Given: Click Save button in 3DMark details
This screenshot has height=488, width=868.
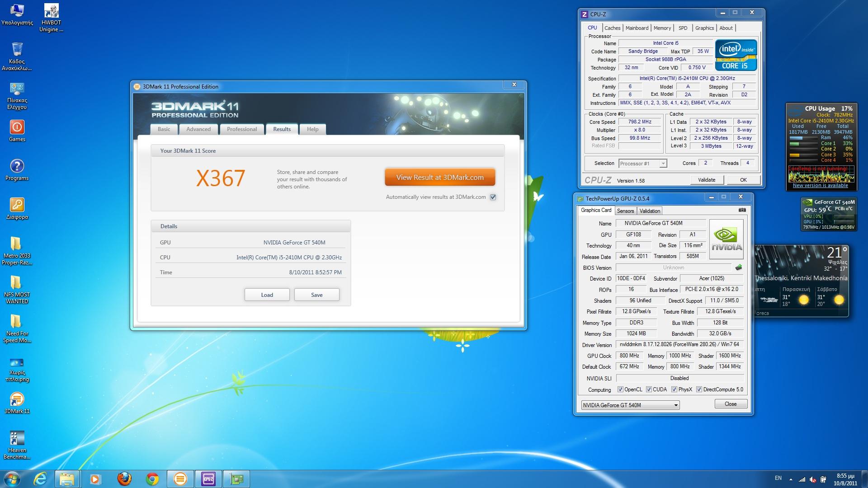Looking at the screenshot, I should pyautogui.click(x=317, y=295).
